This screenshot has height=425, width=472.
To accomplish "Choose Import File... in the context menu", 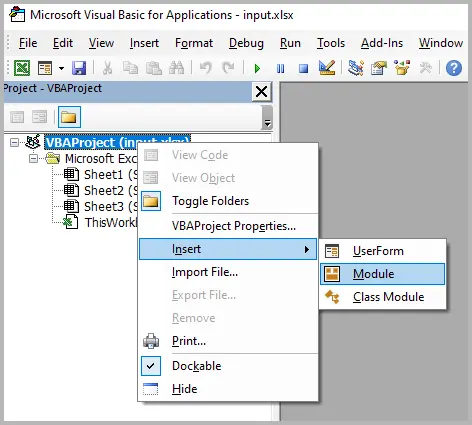I will tap(228, 272).
